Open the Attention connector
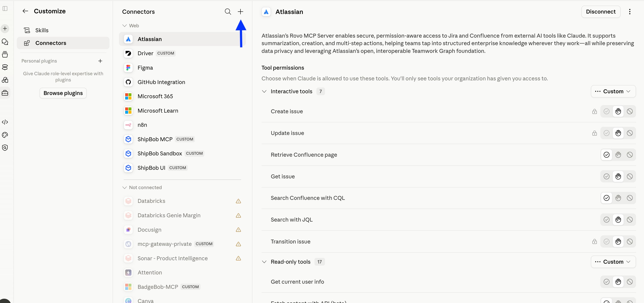 (x=182, y=272)
